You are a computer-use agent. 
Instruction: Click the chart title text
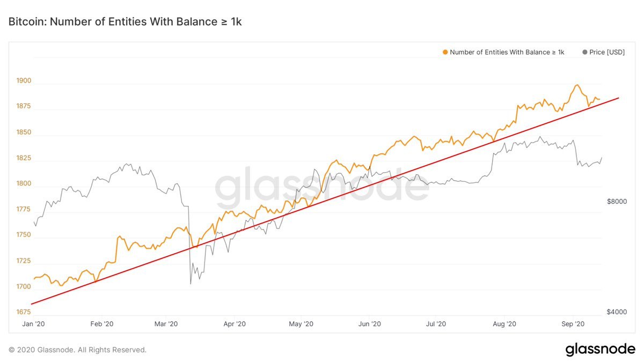125,22
